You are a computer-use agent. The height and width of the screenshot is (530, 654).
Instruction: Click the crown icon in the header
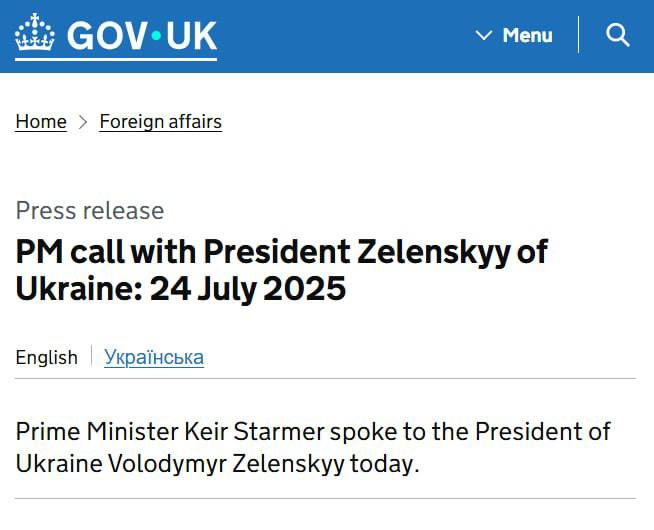(35, 32)
